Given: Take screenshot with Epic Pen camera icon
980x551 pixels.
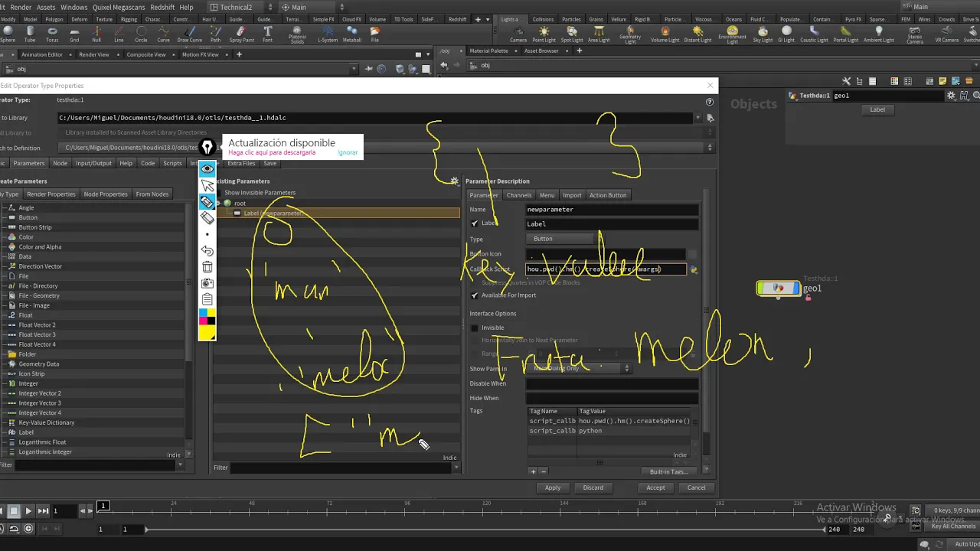Looking at the screenshot, I should pos(207,283).
